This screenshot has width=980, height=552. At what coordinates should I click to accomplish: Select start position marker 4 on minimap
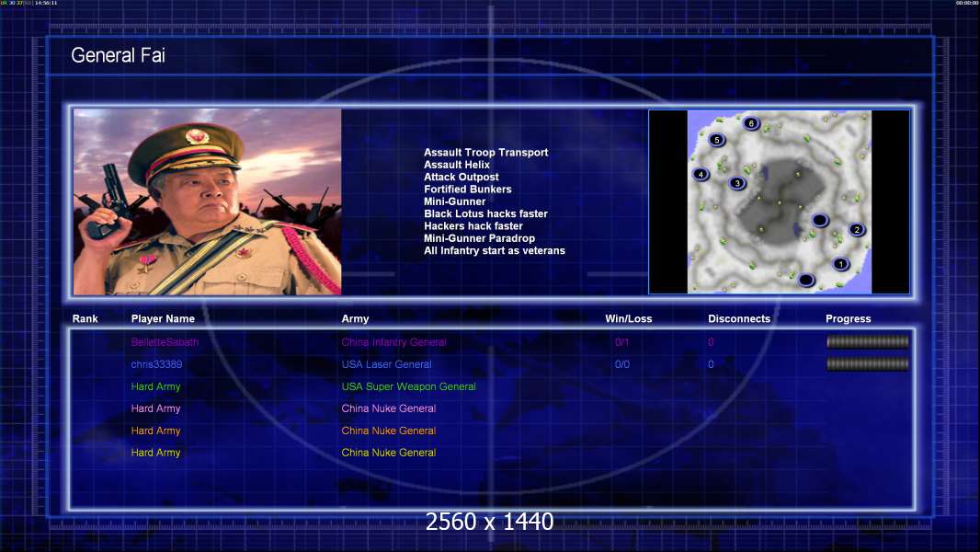[701, 175]
